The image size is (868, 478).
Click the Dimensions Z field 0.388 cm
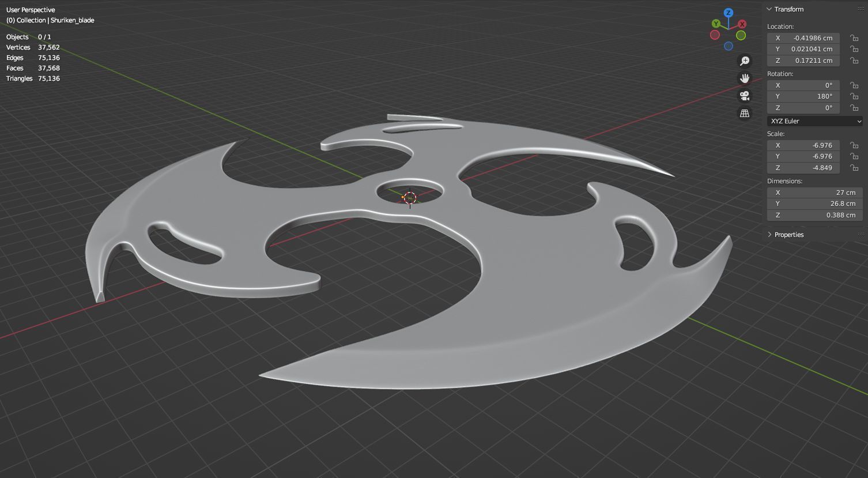point(815,215)
